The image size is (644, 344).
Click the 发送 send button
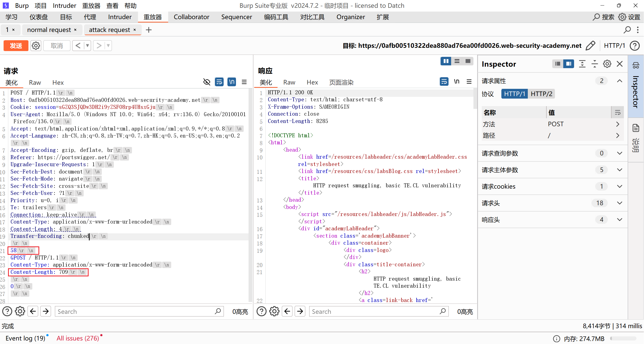pos(16,46)
